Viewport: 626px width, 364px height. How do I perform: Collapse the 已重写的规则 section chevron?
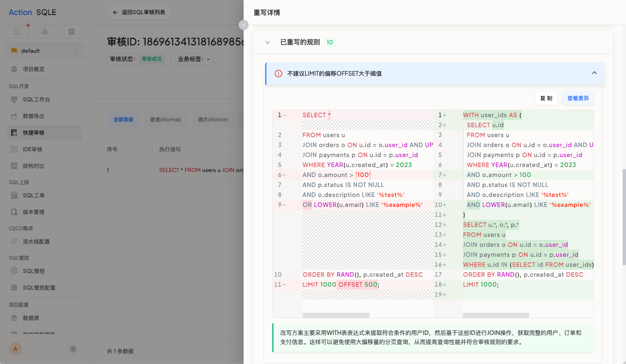point(268,42)
